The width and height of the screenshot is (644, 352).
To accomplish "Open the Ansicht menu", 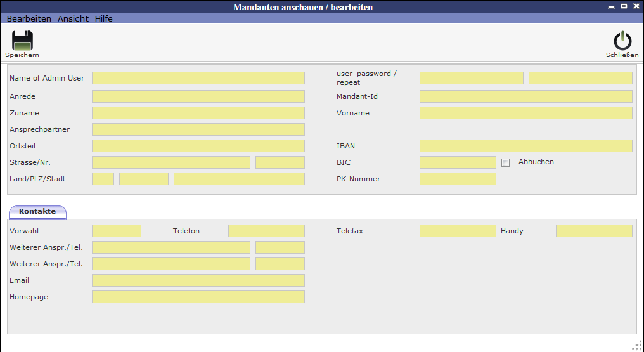I will point(73,19).
